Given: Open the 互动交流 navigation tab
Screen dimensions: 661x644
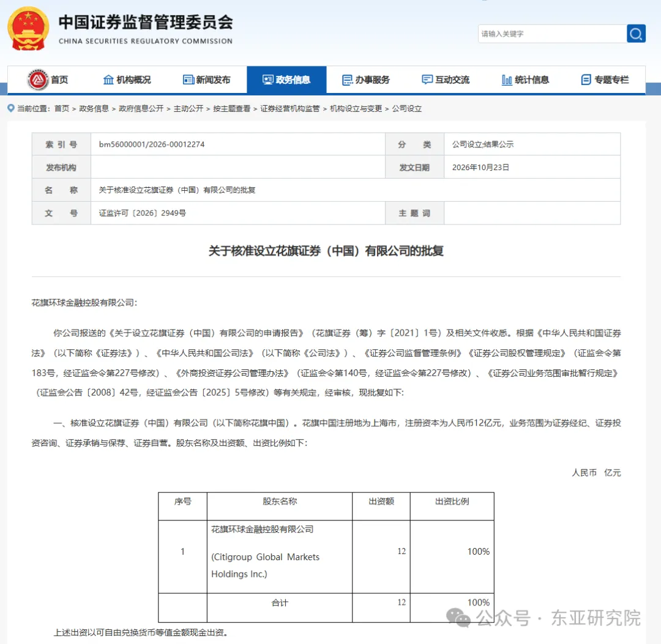Looking at the screenshot, I should 446,80.
